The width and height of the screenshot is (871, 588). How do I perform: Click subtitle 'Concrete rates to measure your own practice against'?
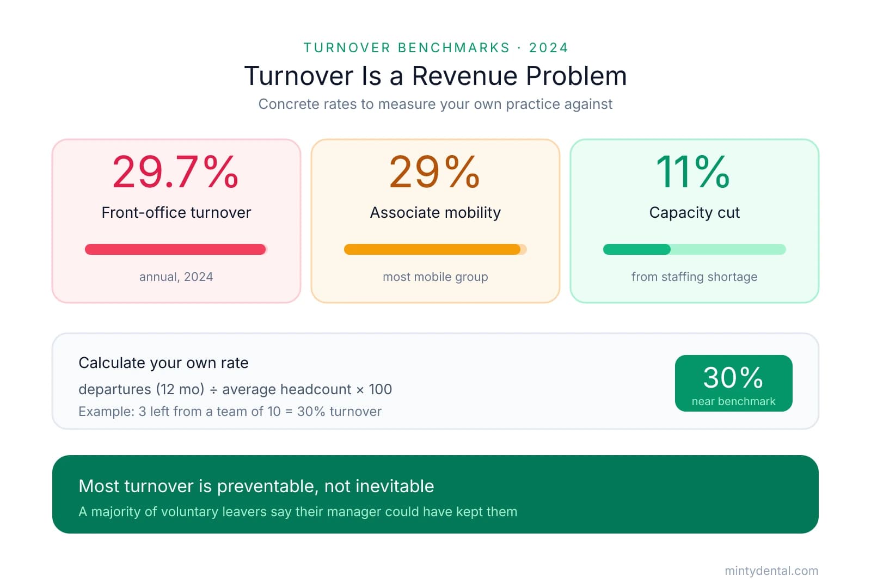click(x=436, y=104)
